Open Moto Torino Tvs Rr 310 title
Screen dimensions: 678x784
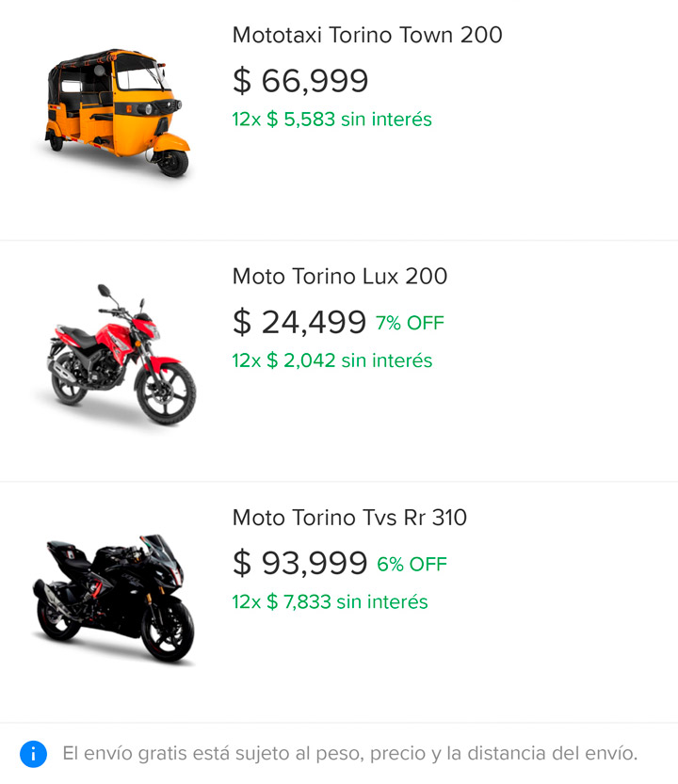349,518
